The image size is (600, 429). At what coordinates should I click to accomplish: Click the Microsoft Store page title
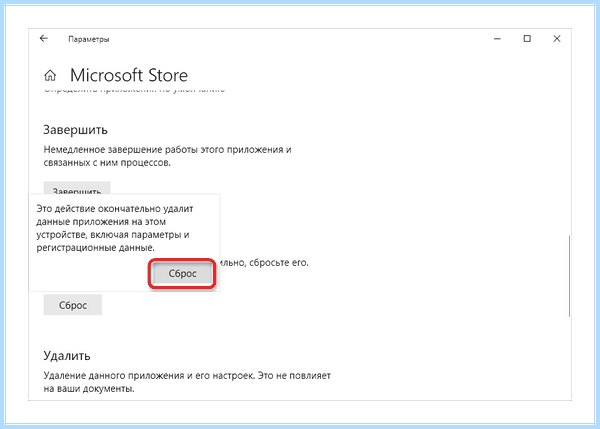(129, 75)
